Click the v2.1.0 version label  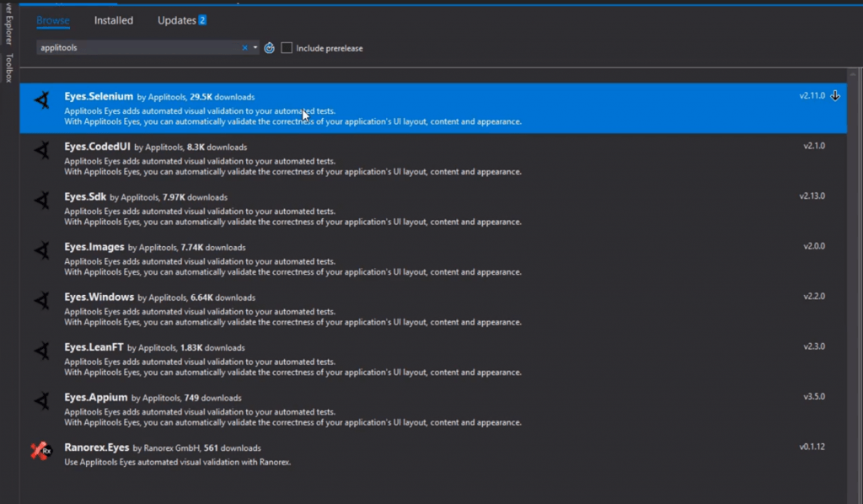click(x=814, y=146)
